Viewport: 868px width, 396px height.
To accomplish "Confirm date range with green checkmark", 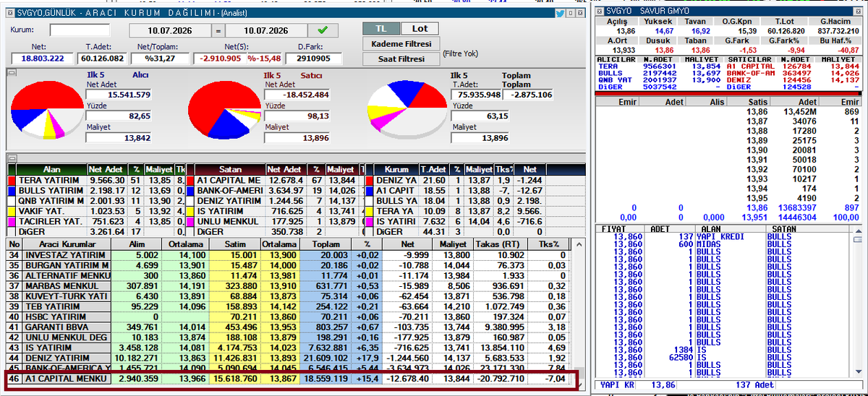I will (323, 30).
